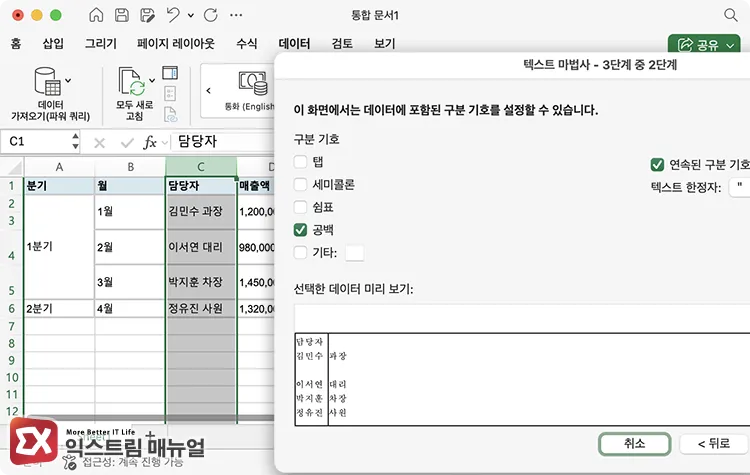Click 모두 새로 고침 icon

point(131,81)
